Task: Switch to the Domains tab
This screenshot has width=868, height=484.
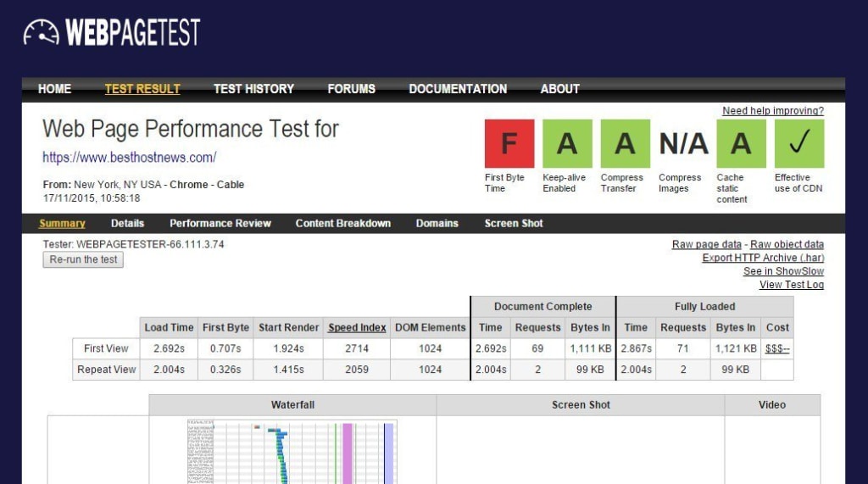Action: point(437,224)
